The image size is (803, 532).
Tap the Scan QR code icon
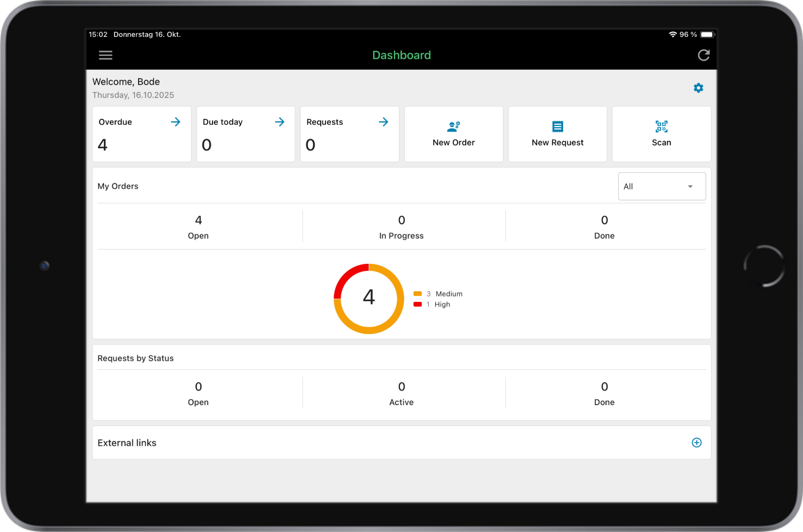point(661,127)
